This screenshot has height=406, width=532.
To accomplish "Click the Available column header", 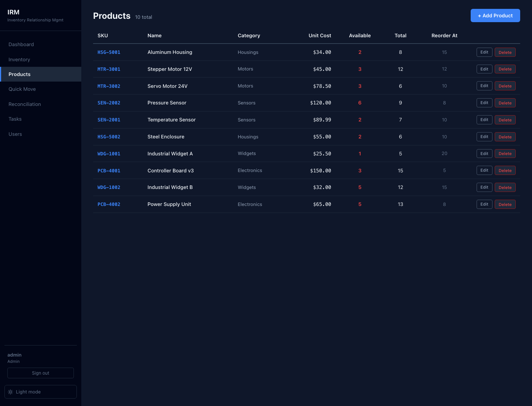I will tap(360, 35).
